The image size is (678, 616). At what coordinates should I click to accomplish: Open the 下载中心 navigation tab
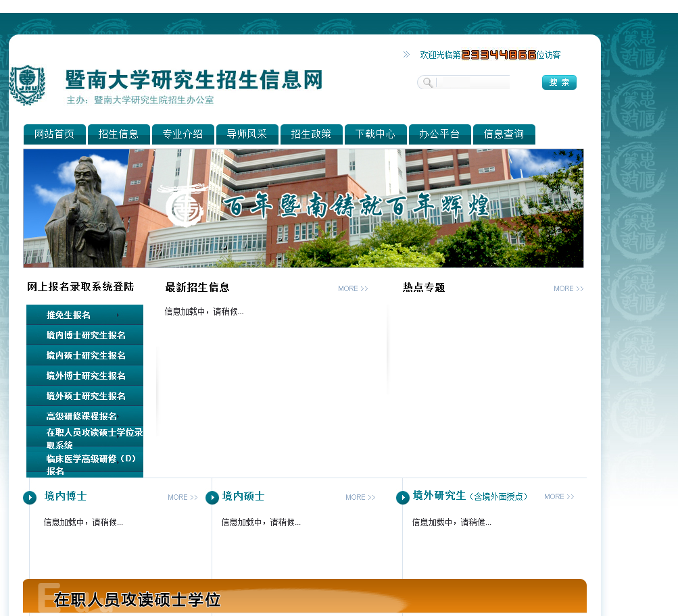click(375, 134)
